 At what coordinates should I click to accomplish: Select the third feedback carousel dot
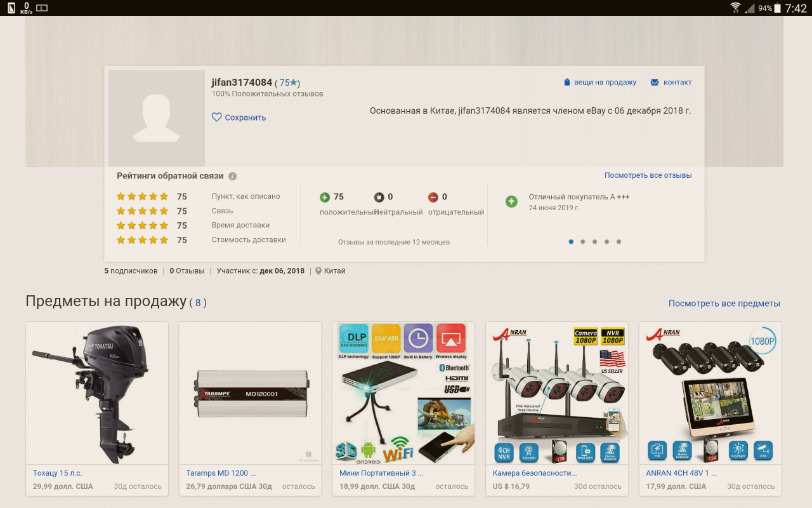pos(594,242)
